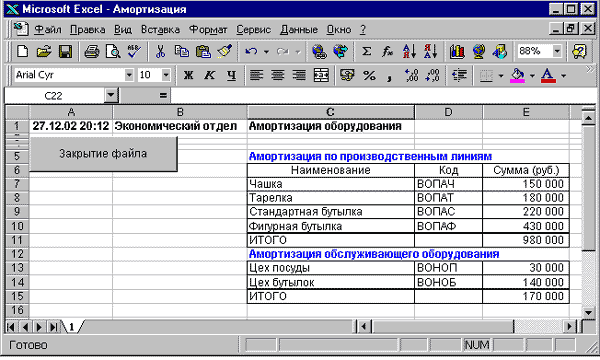This screenshot has width=600, height=360.
Task: Click decrease indent icon
Action: click(x=459, y=75)
